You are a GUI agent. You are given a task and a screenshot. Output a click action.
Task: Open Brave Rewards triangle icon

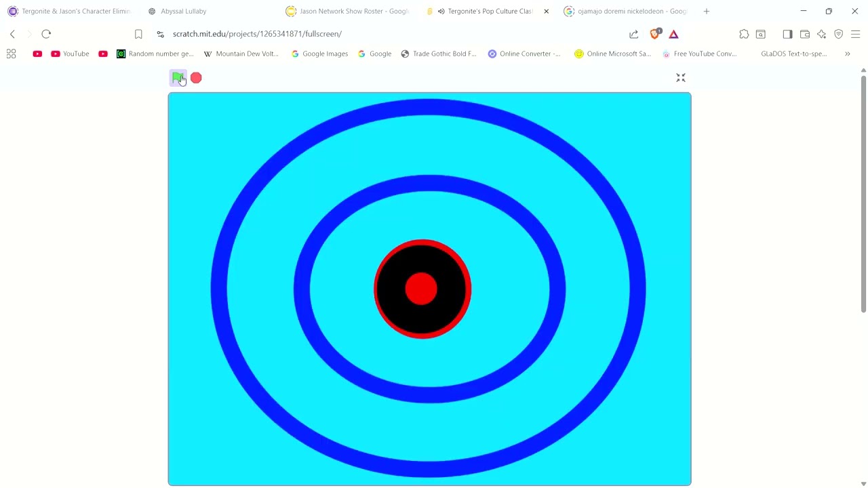673,34
